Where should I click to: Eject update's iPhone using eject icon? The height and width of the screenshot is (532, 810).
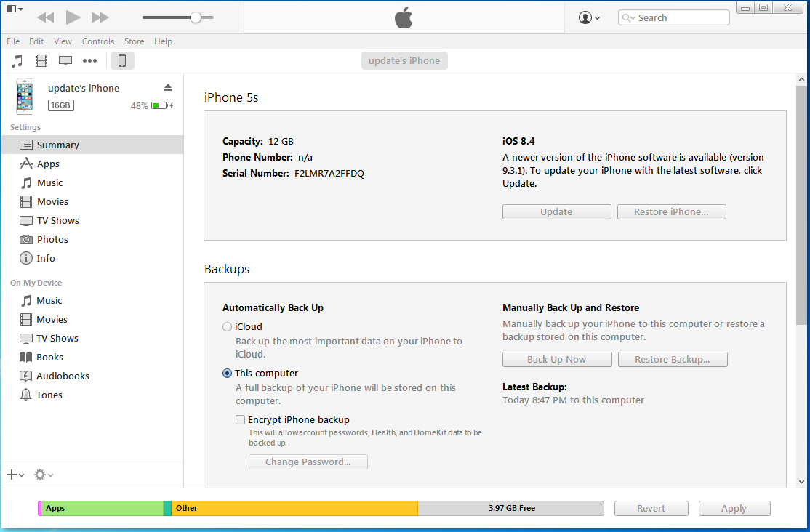pyautogui.click(x=168, y=87)
